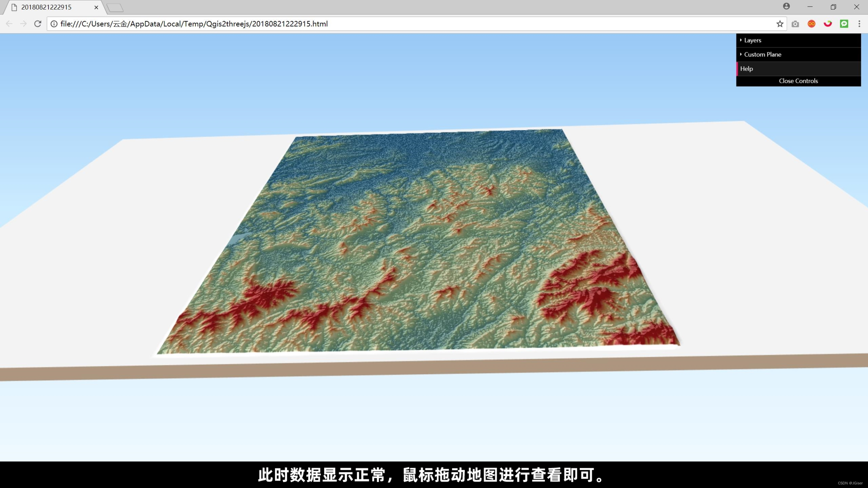Expand the Layers section
868x488 pixels.
(752, 40)
